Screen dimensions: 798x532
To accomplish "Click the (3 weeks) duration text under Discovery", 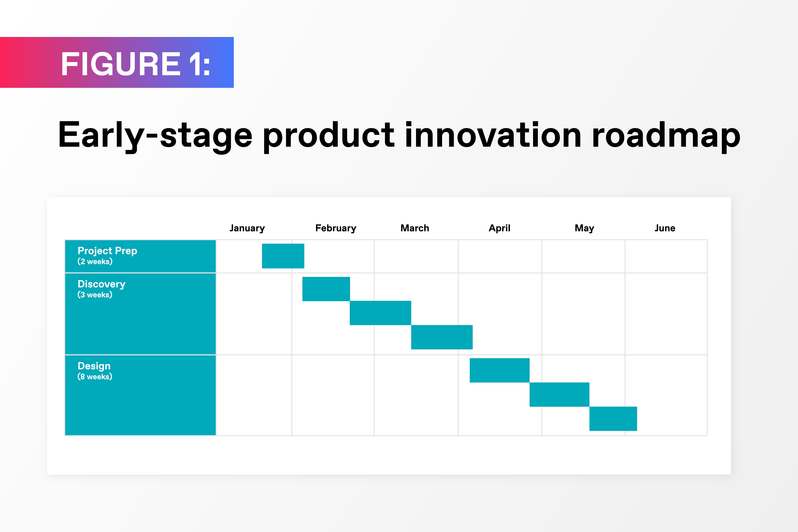I will coord(95,295).
